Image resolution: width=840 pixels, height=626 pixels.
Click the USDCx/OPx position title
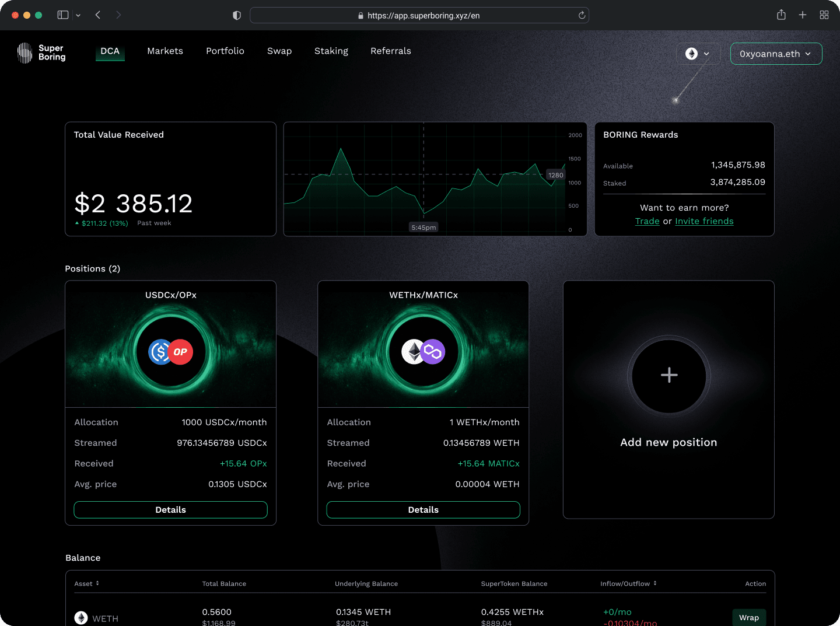[x=170, y=295]
